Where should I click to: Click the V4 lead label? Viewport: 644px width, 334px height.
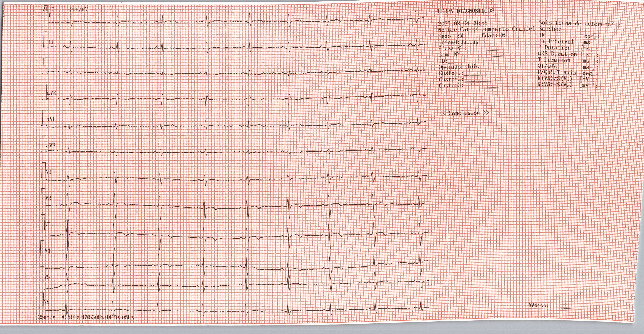pos(47,251)
